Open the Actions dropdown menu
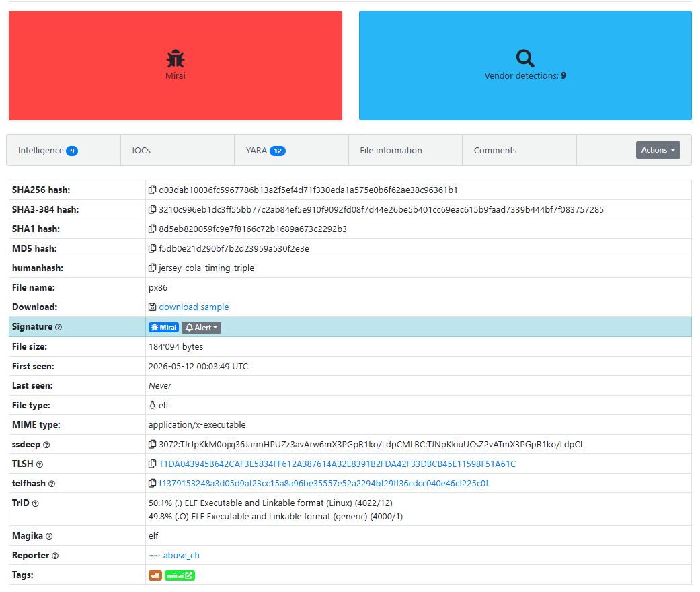700x592 pixels. click(658, 150)
